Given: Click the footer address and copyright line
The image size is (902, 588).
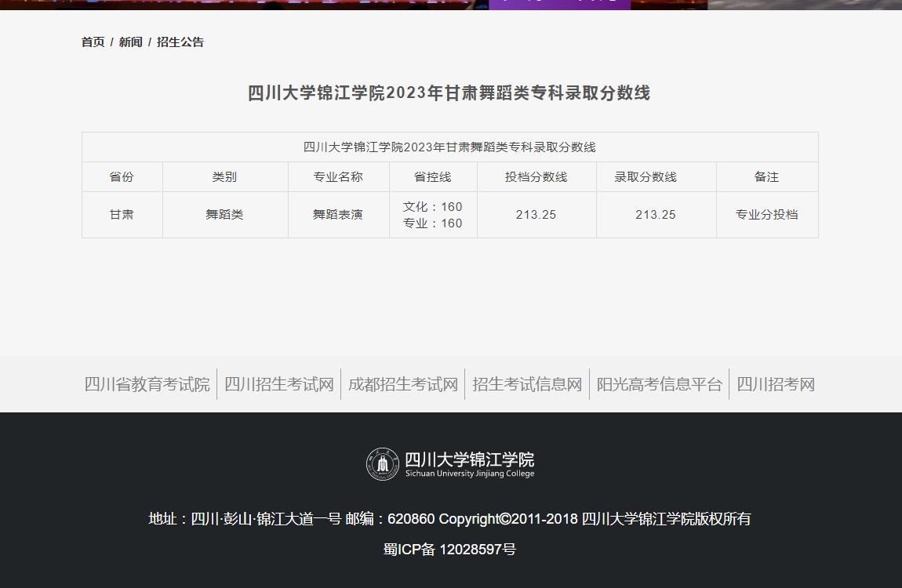Looking at the screenshot, I should [x=450, y=519].
